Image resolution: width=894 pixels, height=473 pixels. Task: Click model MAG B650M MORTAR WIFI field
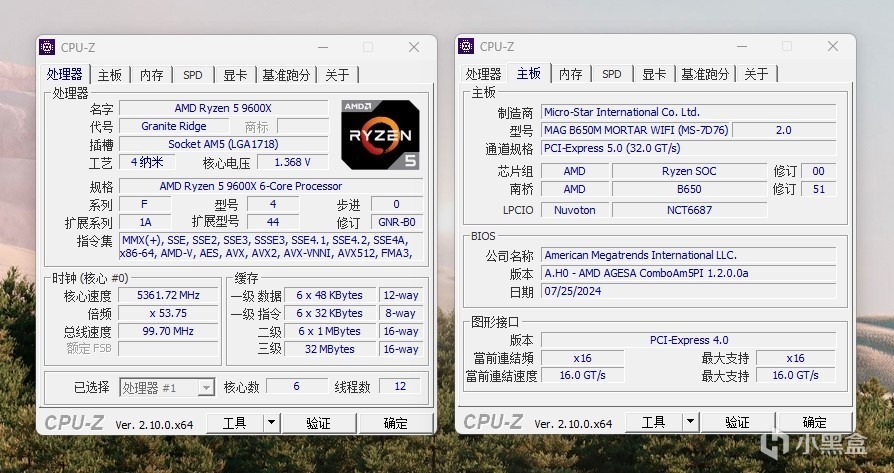click(x=636, y=130)
